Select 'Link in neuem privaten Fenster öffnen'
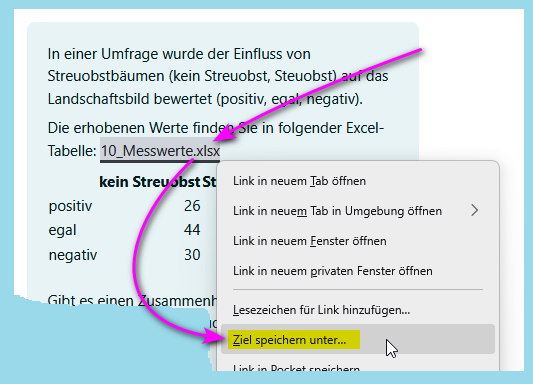The width and height of the screenshot is (533, 384). click(x=358, y=271)
